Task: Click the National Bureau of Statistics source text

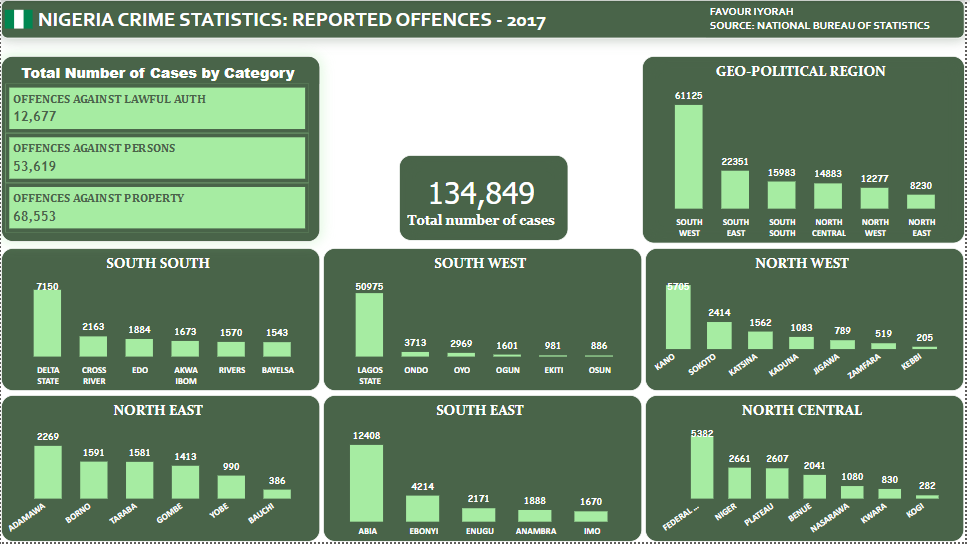Action: 819,26
